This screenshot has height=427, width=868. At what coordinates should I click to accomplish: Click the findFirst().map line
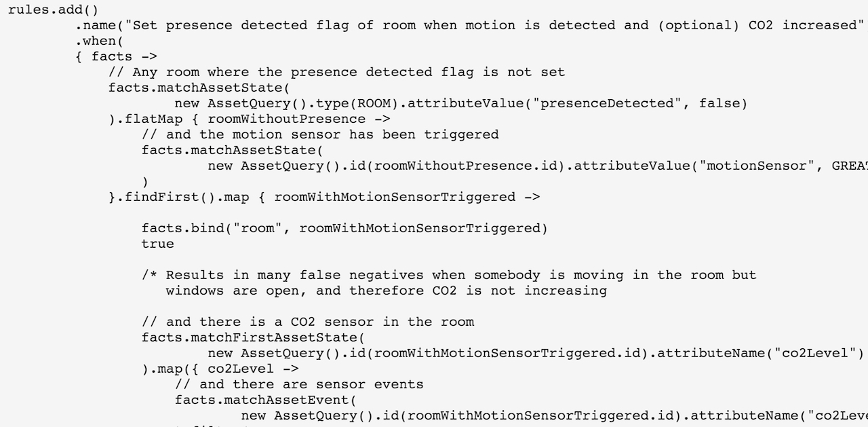pyautogui.click(x=324, y=198)
